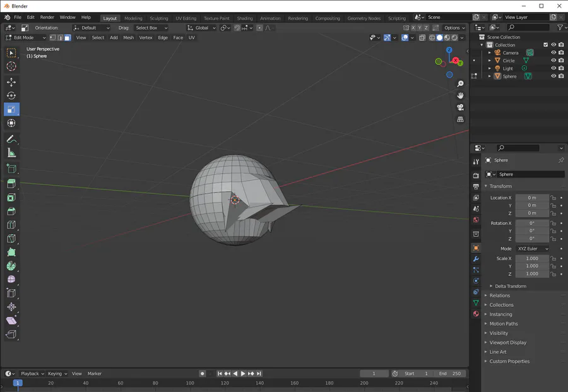Select the Measure tool
Image resolution: width=568 pixels, height=392 pixels.
pos(11,153)
